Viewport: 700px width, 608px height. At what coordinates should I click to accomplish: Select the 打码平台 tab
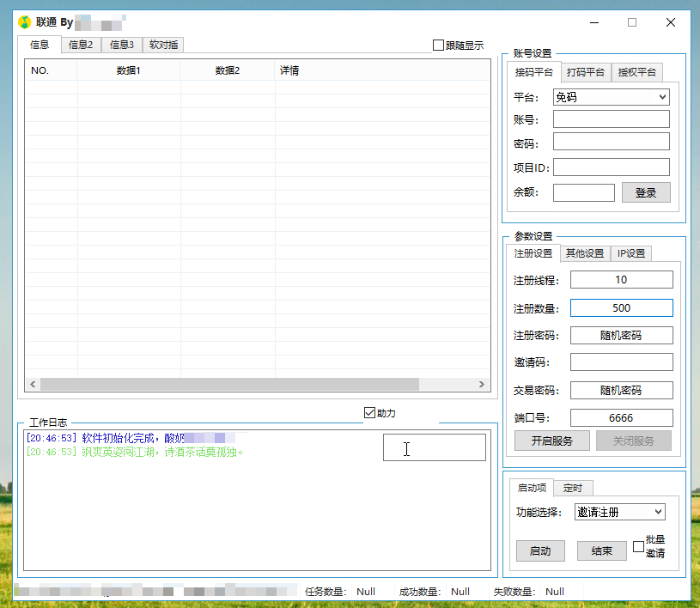click(x=586, y=73)
